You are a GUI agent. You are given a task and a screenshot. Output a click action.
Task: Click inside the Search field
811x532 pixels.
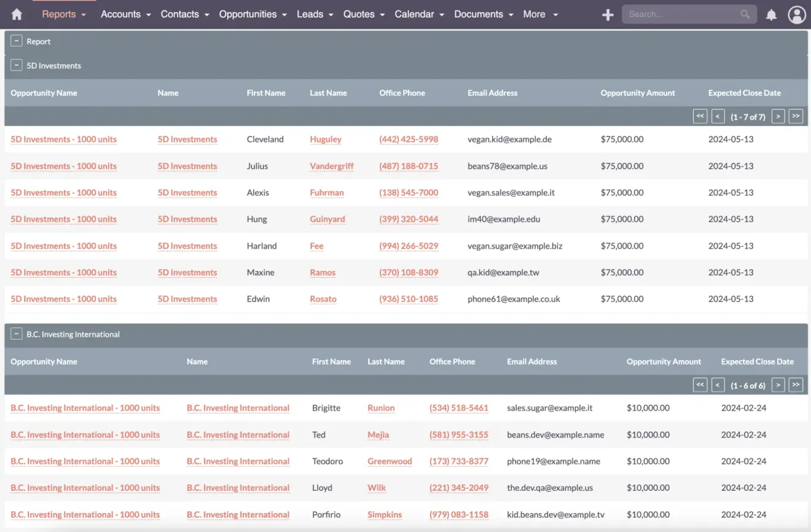[x=682, y=14]
